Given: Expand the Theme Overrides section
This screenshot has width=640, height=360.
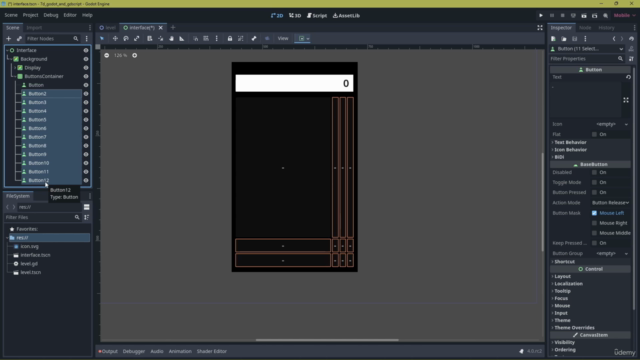Looking at the screenshot, I should (574, 328).
